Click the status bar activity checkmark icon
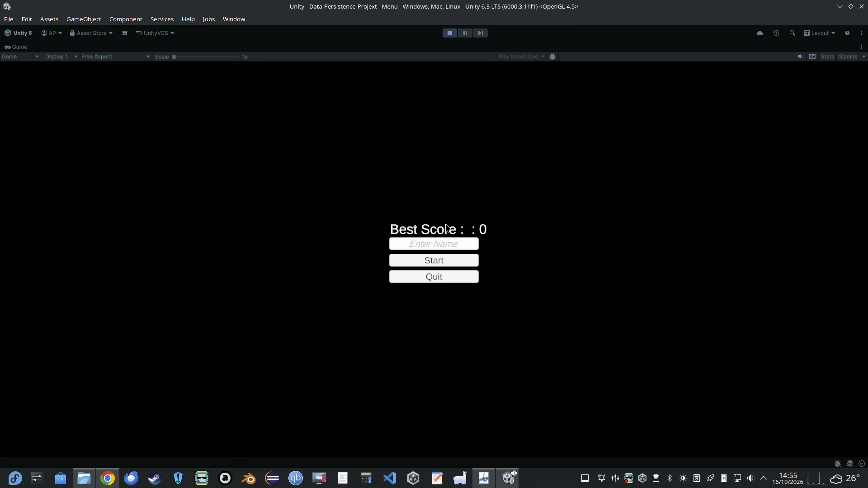The image size is (868, 488). click(862, 464)
